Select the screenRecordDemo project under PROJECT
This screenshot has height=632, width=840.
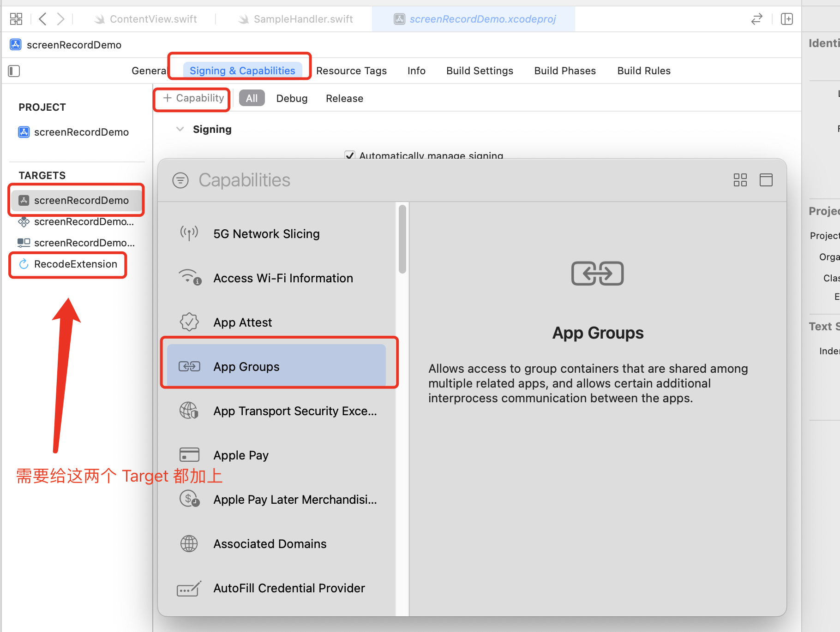point(74,132)
